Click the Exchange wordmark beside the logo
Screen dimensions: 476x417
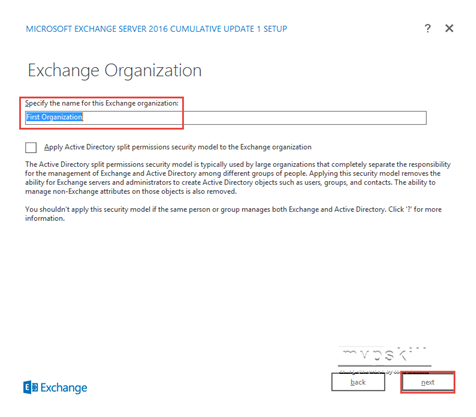coord(64,388)
